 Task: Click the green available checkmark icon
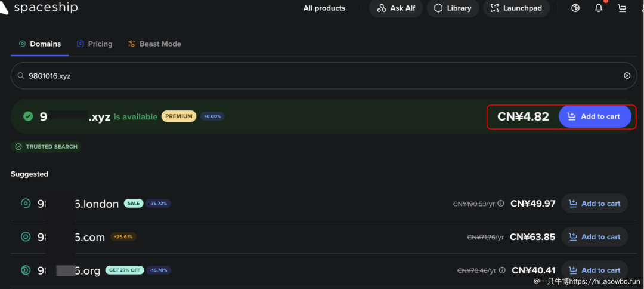[x=28, y=116]
